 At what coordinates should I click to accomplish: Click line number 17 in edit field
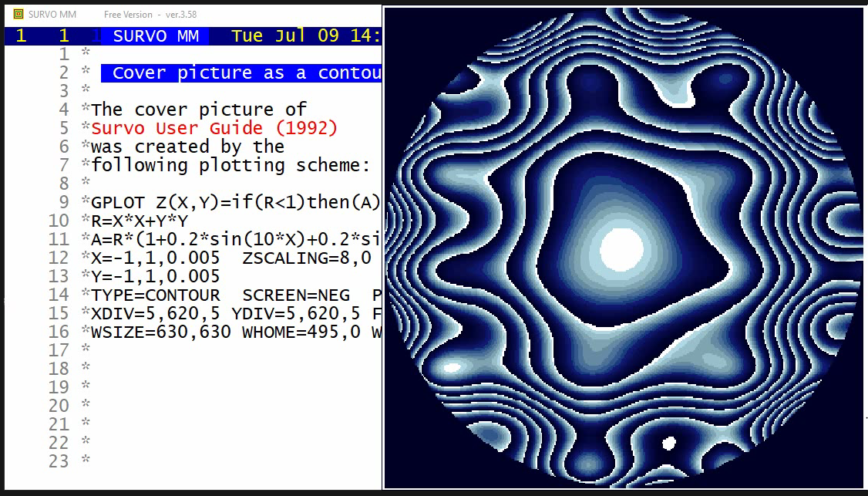(x=59, y=351)
